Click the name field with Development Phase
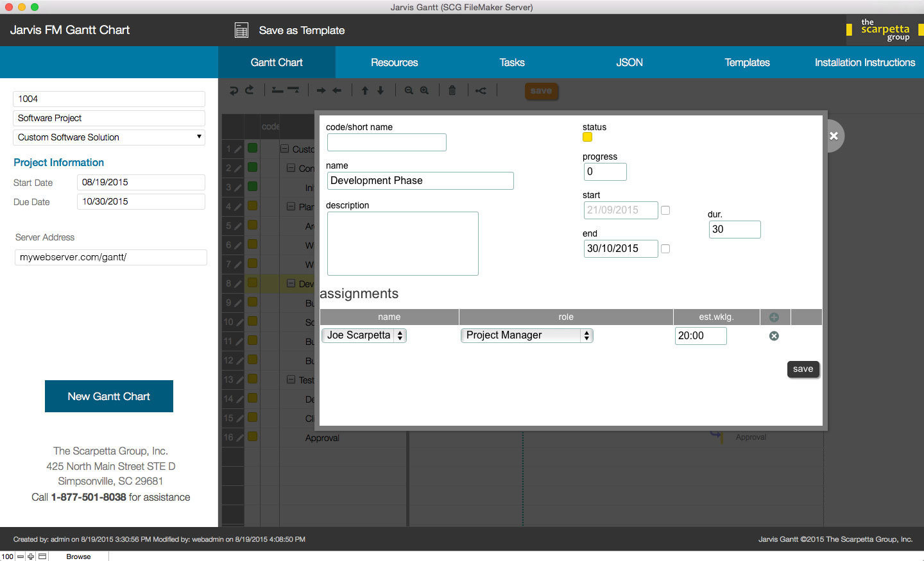The height and width of the screenshot is (561, 924). (x=420, y=181)
